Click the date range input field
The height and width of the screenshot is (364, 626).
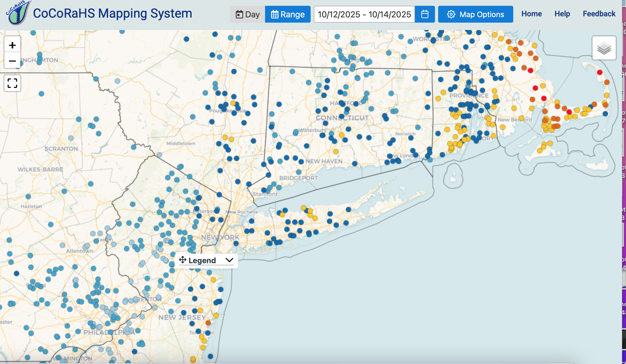pyautogui.click(x=364, y=14)
